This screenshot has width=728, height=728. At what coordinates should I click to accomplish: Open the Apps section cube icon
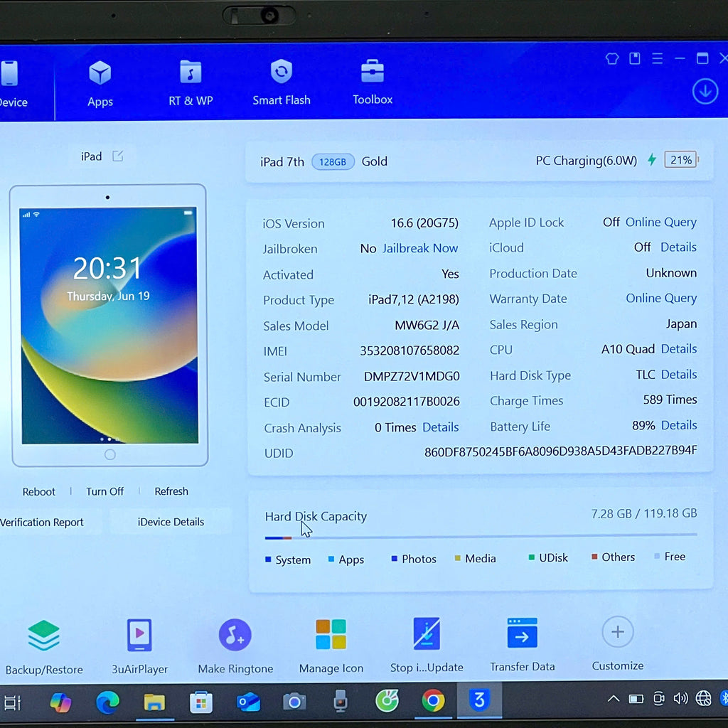(100, 73)
